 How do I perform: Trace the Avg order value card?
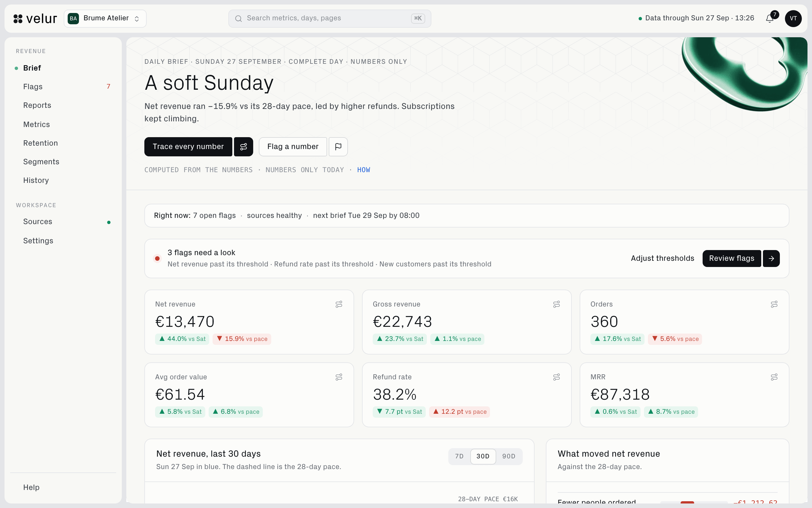[339, 377]
